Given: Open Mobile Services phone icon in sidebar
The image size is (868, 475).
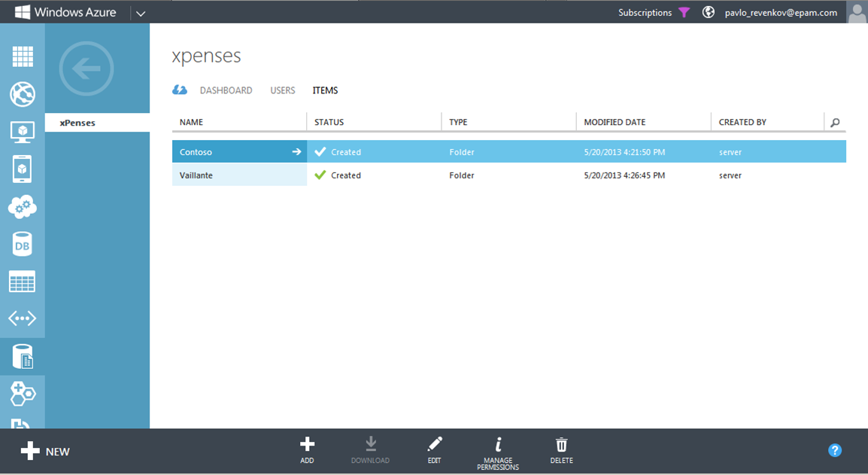Looking at the screenshot, I should [22, 169].
